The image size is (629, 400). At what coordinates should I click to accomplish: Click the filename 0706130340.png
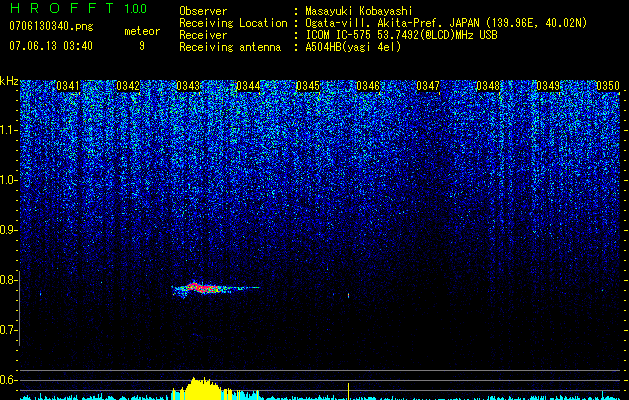click(x=51, y=27)
